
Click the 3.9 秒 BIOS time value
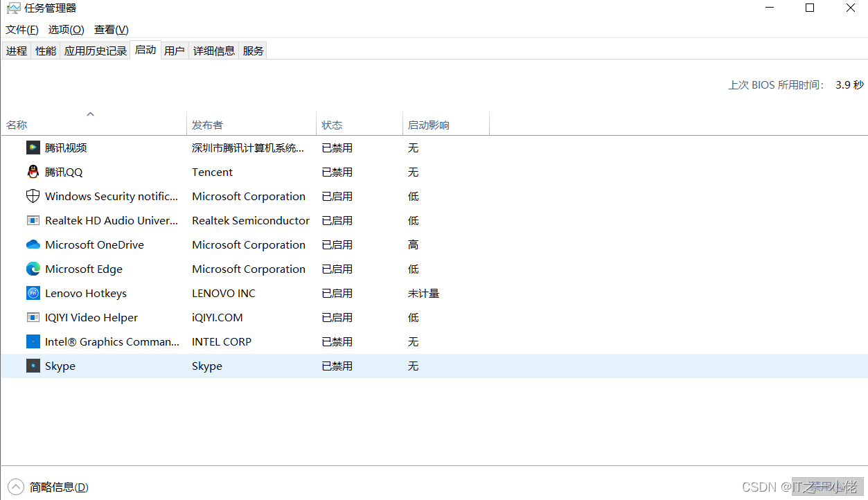coord(849,84)
